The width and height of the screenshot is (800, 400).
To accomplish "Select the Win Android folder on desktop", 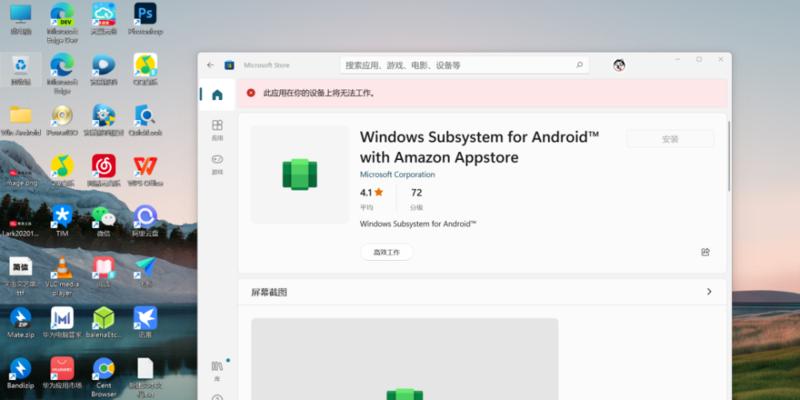I will (21, 120).
